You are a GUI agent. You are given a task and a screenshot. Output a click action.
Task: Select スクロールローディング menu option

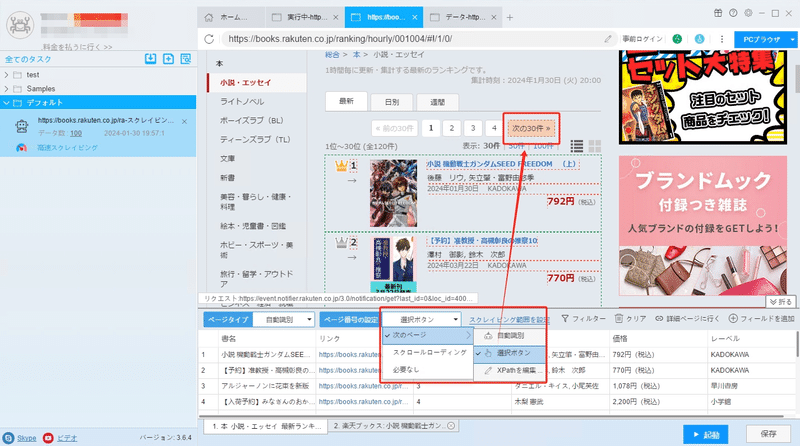tap(428, 353)
